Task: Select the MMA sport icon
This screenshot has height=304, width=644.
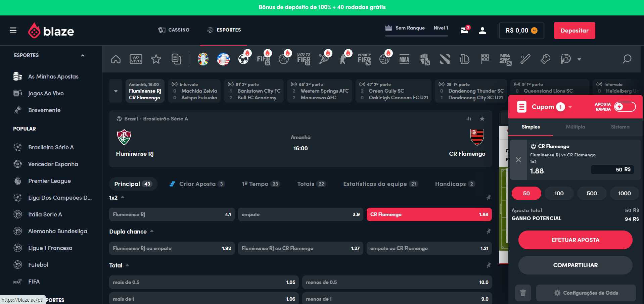Action: point(404,59)
